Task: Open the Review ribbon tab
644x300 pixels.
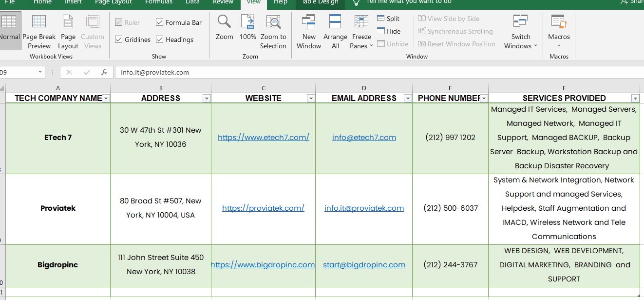Action: [x=223, y=2]
